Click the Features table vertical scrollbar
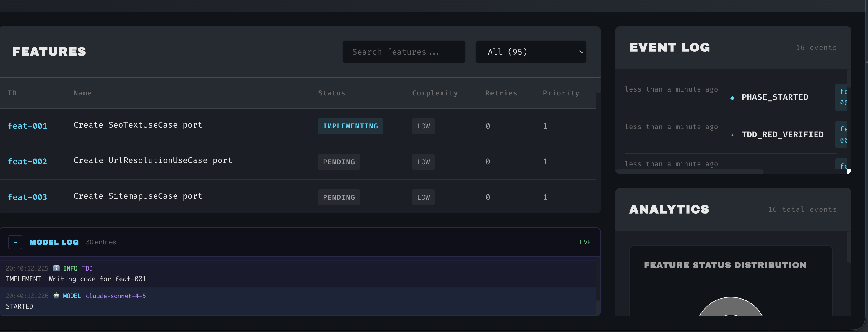This screenshot has height=332, width=868. (x=598, y=86)
